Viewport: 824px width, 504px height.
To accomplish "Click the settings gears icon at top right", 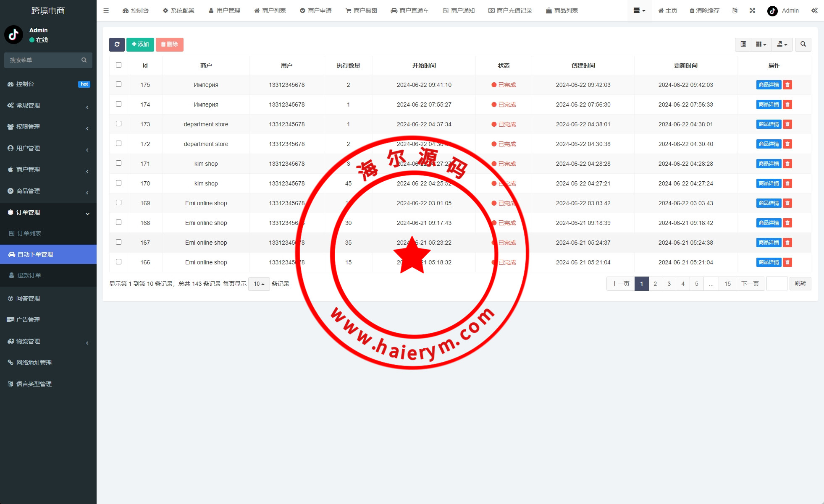I will pyautogui.click(x=814, y=10).
